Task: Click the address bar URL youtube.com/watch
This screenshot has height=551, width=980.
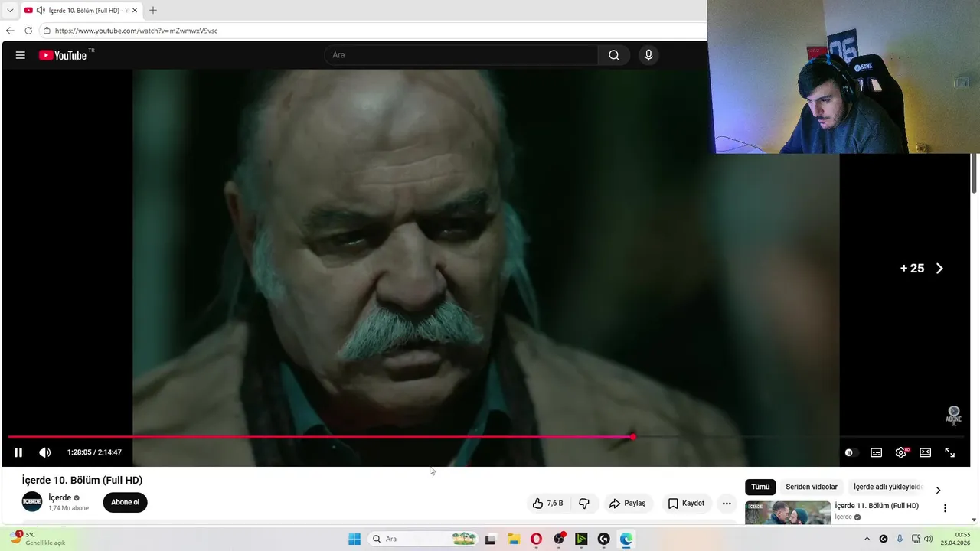Action: [x=136, y=31]
